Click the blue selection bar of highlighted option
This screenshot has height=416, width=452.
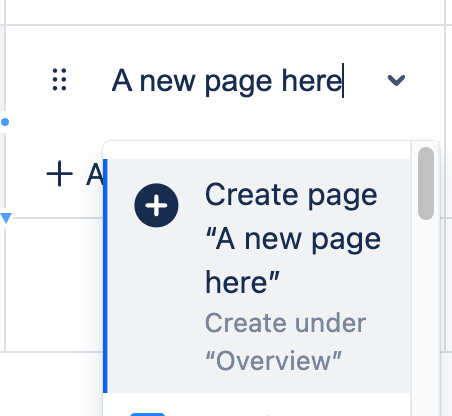point(105,276)
